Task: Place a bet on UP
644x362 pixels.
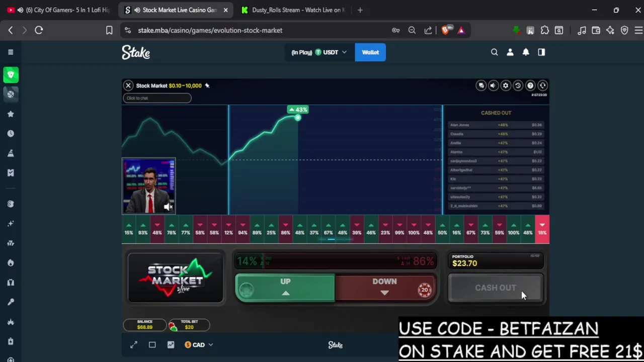Action: [x=285, y=288]
